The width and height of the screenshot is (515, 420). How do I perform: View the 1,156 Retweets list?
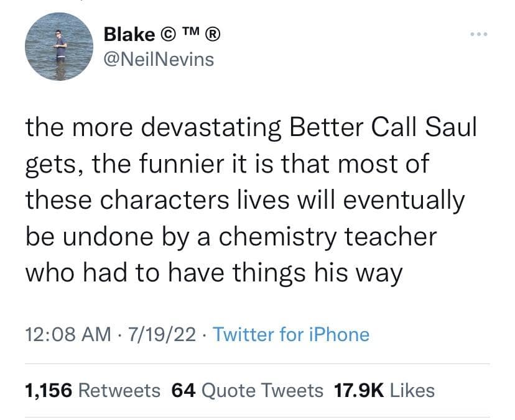(93, 390)
